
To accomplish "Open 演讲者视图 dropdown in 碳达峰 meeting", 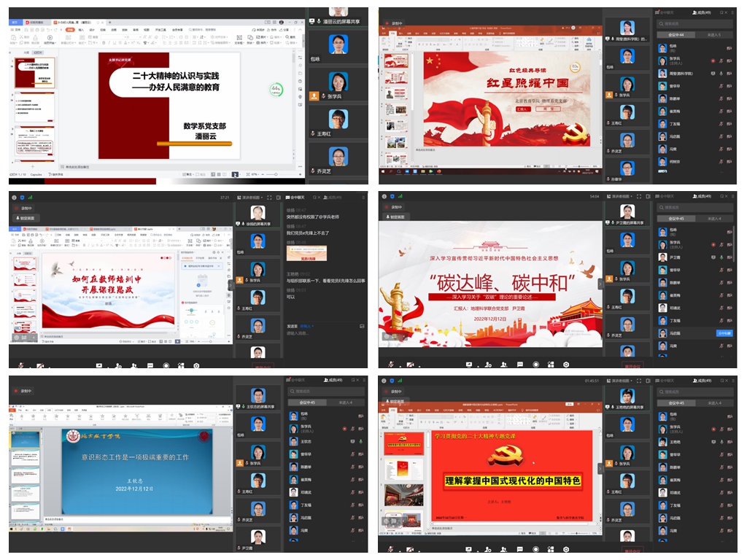I will tap(620, 196).
